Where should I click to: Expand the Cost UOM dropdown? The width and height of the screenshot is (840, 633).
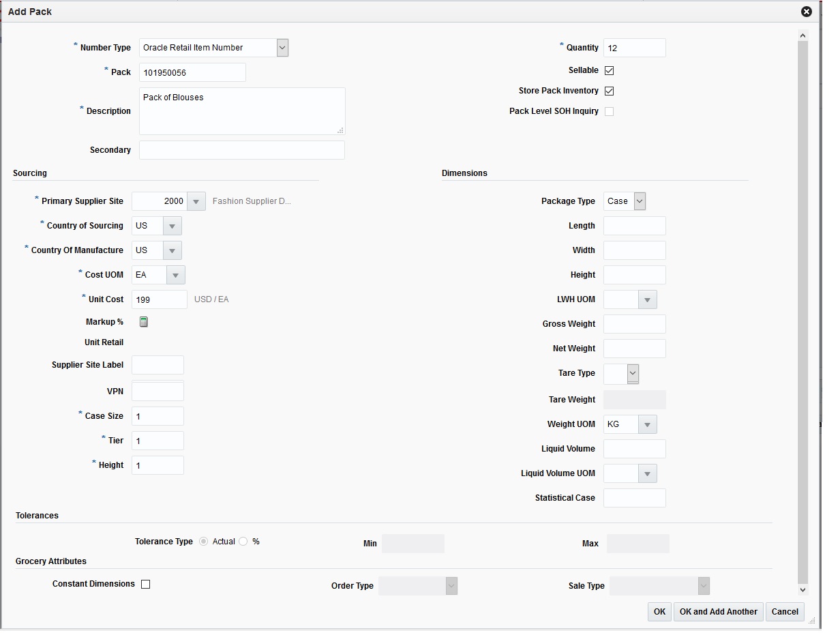176,275
